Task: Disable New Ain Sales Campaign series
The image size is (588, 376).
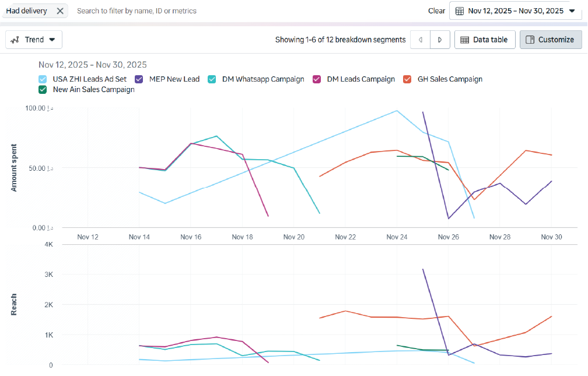Action: (43, 90)
